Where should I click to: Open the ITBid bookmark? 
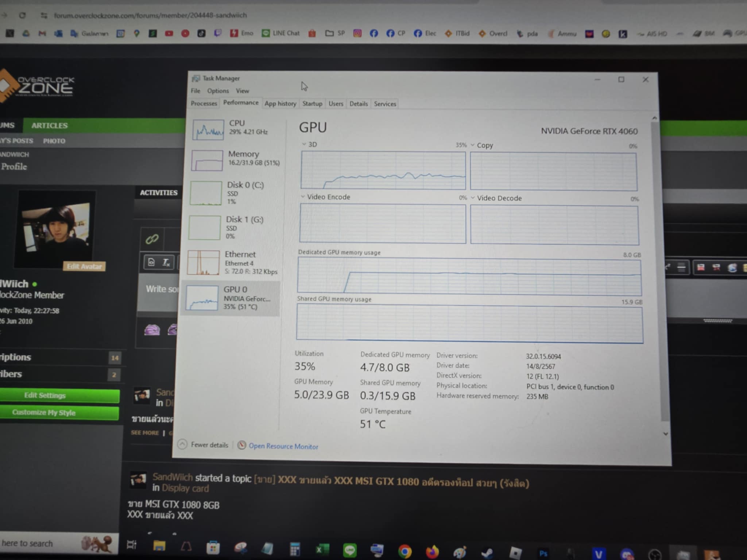[457, 33]
